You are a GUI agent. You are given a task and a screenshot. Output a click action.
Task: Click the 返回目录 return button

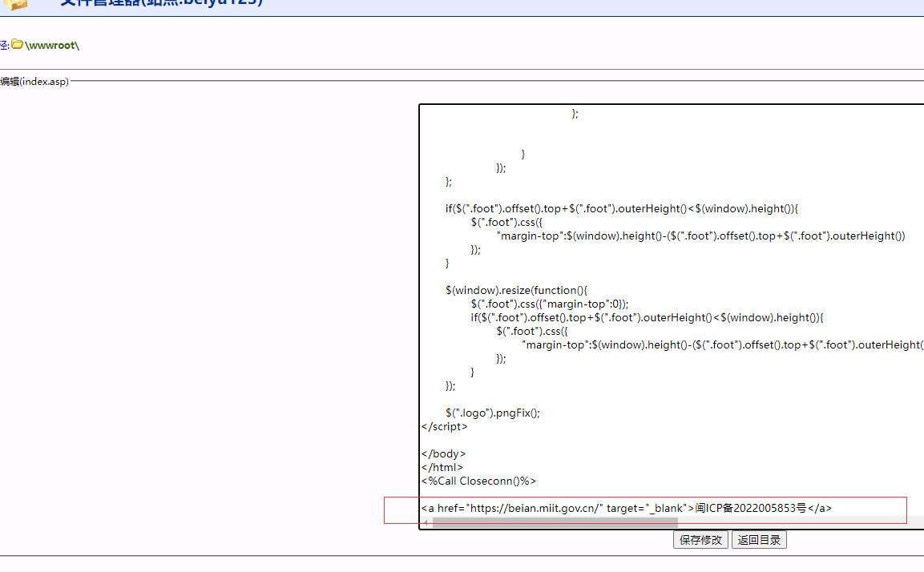click(759, 540)
